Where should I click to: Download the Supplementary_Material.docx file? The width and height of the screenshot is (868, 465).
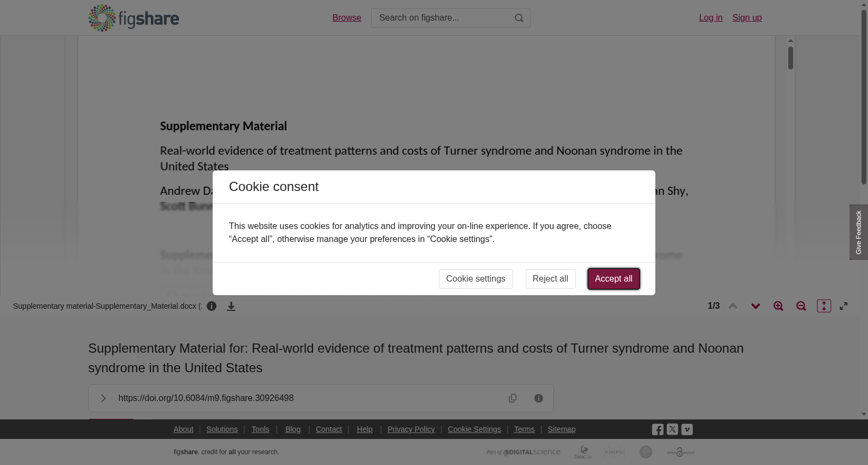[x=231, y=306]
